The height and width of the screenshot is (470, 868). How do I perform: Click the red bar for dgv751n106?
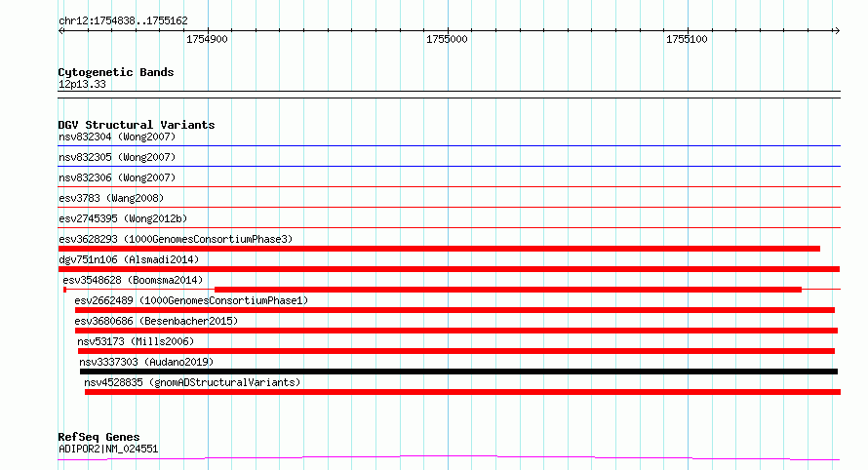tap(449, 269)
